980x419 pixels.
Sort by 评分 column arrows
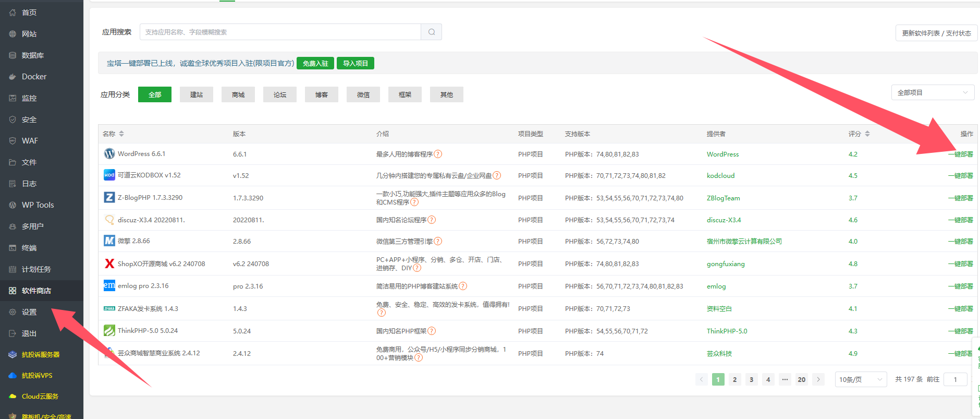[x=867, y=134]
